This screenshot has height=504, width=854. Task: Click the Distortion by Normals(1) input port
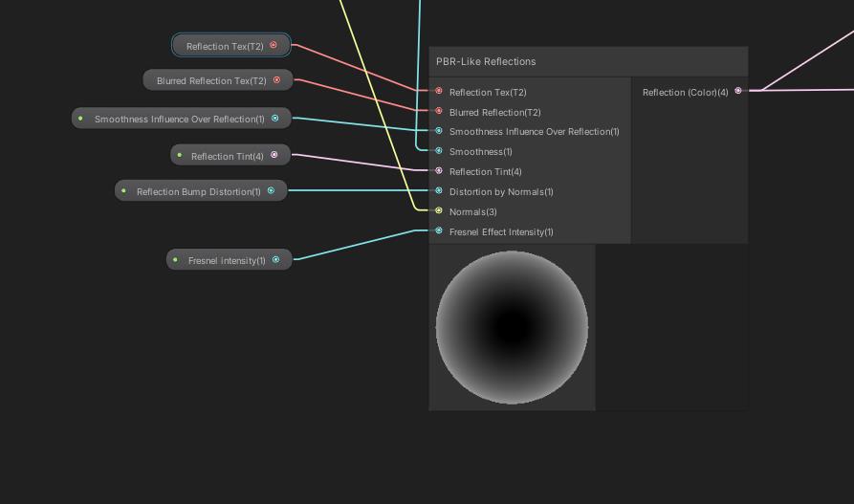pyautogui.click(x=438, y=190)
